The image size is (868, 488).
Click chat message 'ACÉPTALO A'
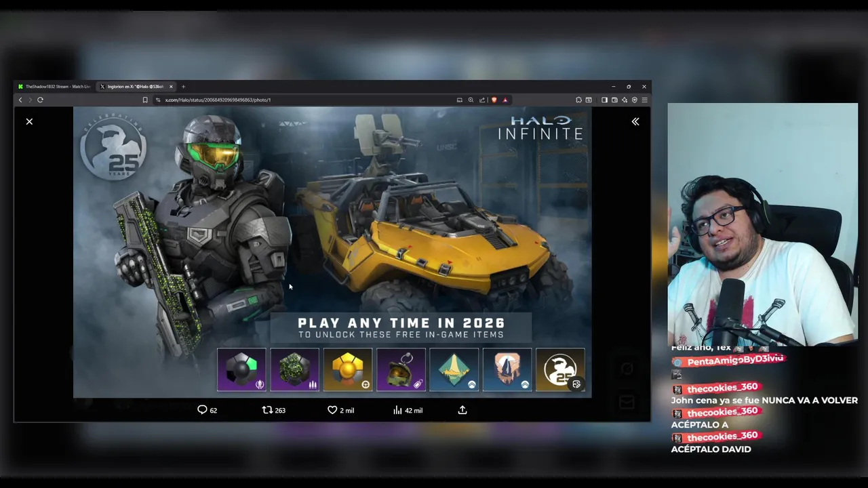pos(699,425)
